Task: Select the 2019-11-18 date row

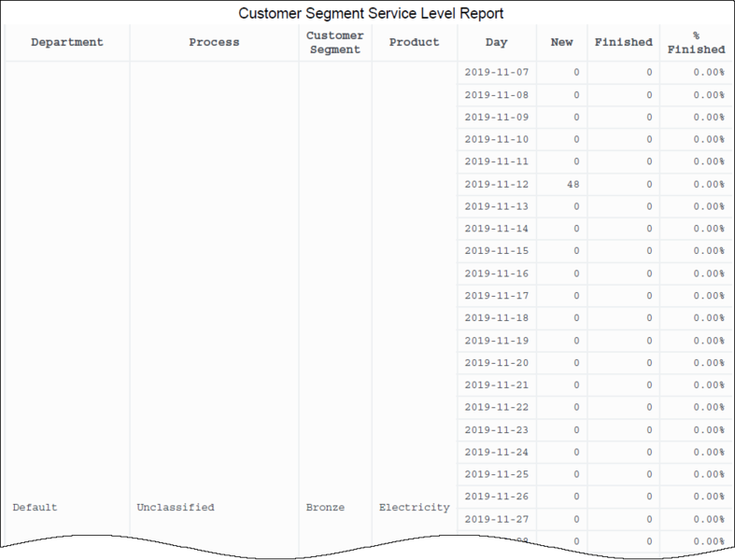Action: pos(496,317)
